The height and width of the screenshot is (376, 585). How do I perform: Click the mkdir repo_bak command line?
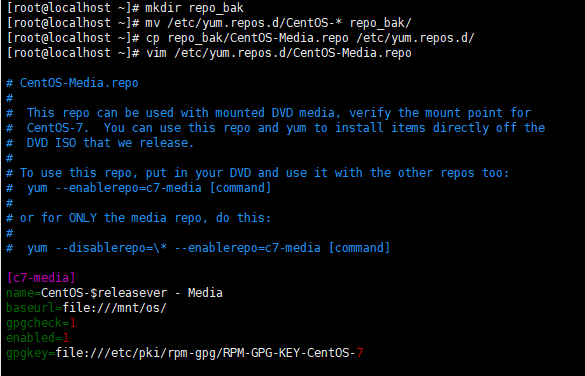click(x=125, y=8)
